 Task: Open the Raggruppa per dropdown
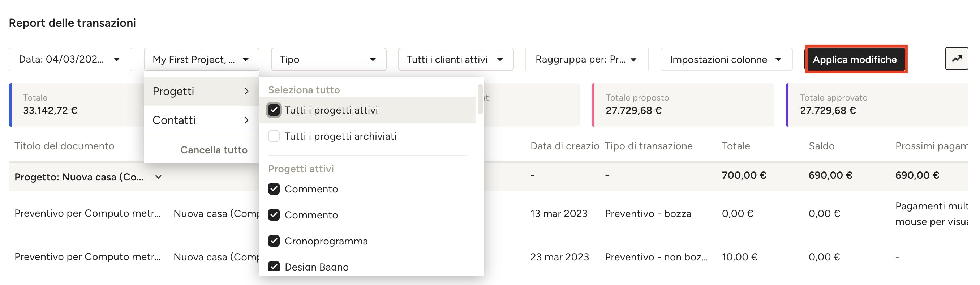(587, 59)
